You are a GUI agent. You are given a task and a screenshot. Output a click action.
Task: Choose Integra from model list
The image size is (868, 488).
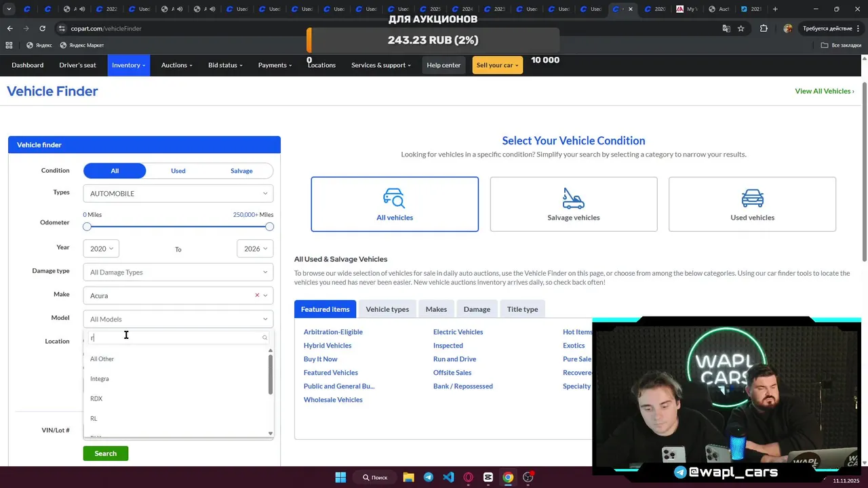pos(100,379)
